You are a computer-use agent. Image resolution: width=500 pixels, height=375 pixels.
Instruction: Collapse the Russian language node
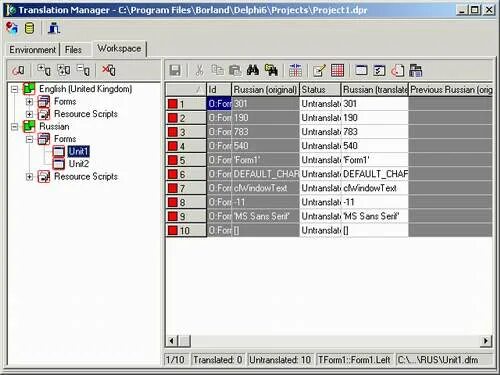click(x=15, y=127)
